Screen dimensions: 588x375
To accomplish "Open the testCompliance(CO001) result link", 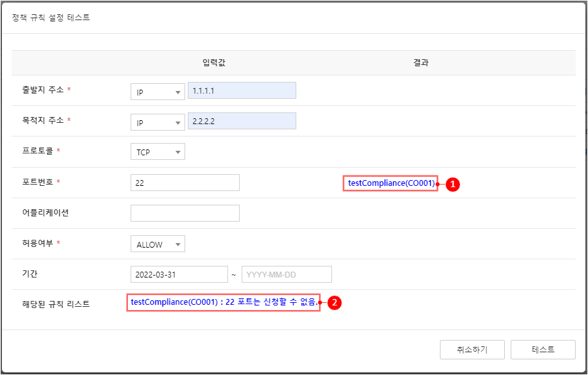I will coord(392,183).
